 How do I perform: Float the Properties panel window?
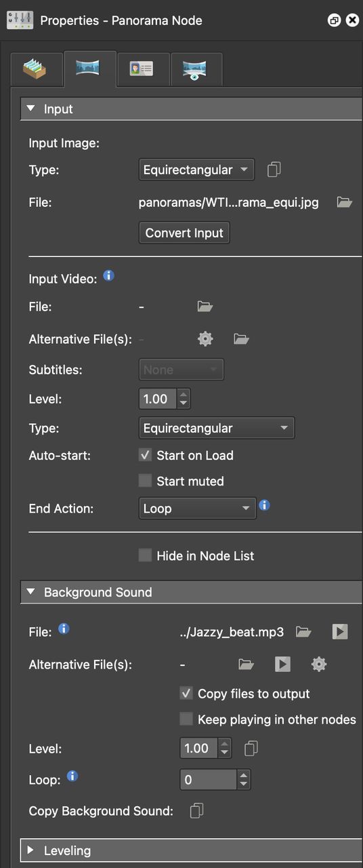click(x=334, y=20)
